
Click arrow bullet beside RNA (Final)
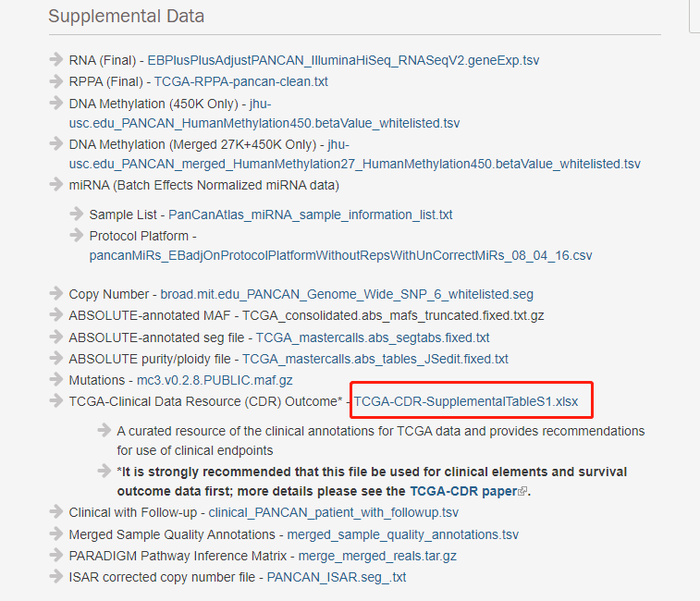pos(56,60)
